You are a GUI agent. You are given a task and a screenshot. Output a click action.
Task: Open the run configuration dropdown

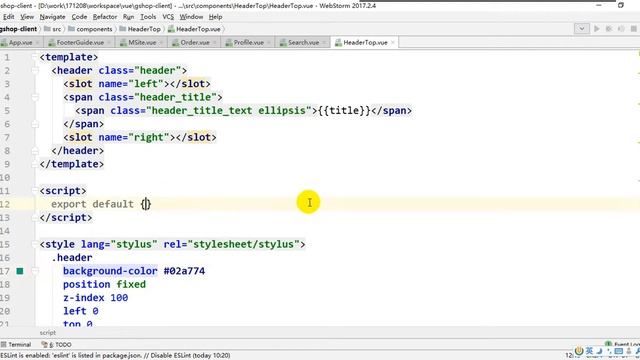click(x=582, y=29)
